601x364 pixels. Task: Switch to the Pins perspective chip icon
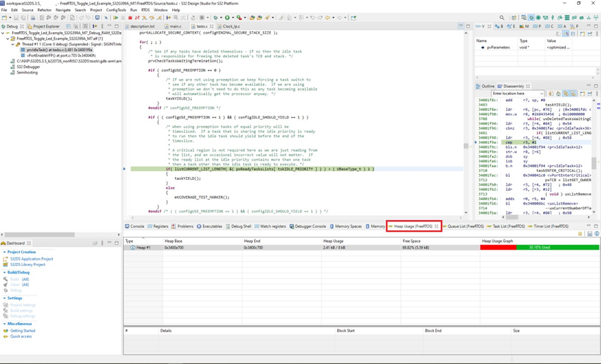[x=538, y=17]
